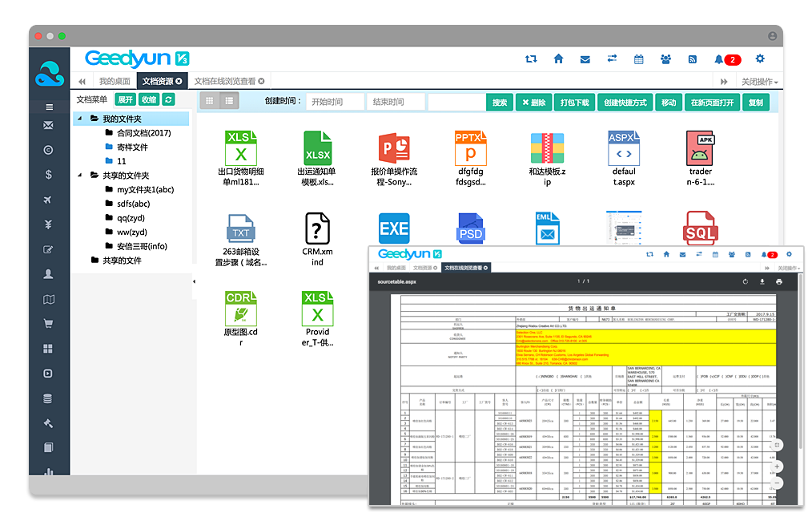Close the 文档在线浏览查看 tab in main window

(262, 81)
